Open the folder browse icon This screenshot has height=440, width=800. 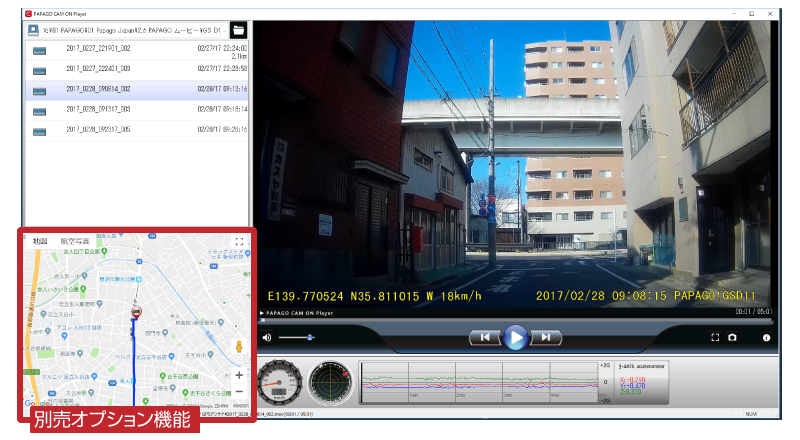click(x=238, y=30)
